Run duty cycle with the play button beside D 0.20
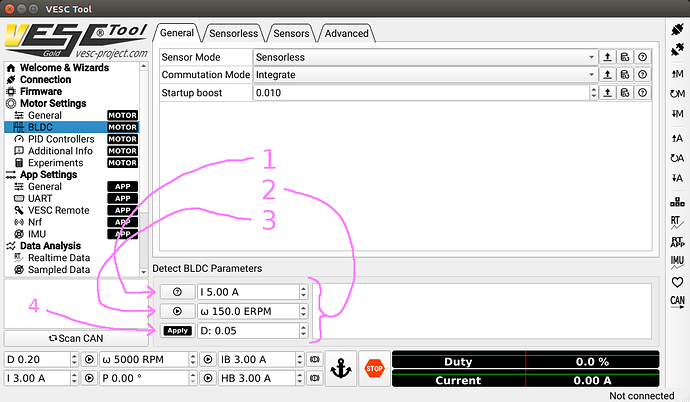This screenshot has width=690, height=402. (89, 359)
